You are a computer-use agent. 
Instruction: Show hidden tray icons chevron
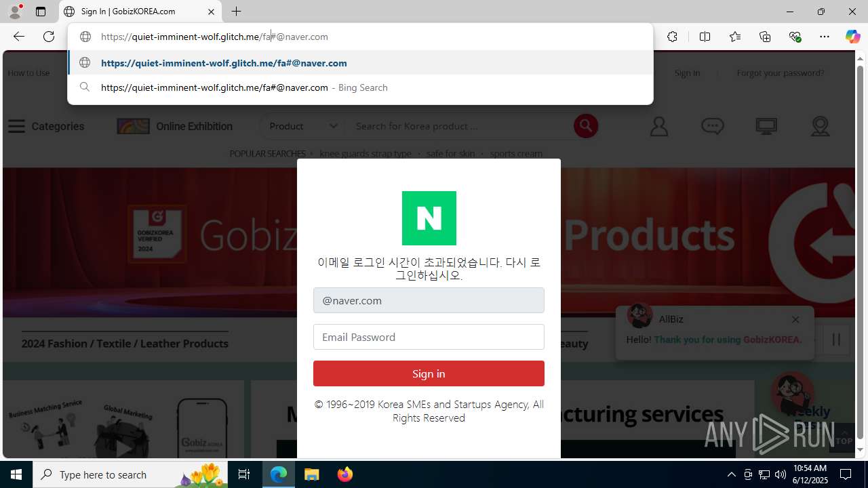731,474
